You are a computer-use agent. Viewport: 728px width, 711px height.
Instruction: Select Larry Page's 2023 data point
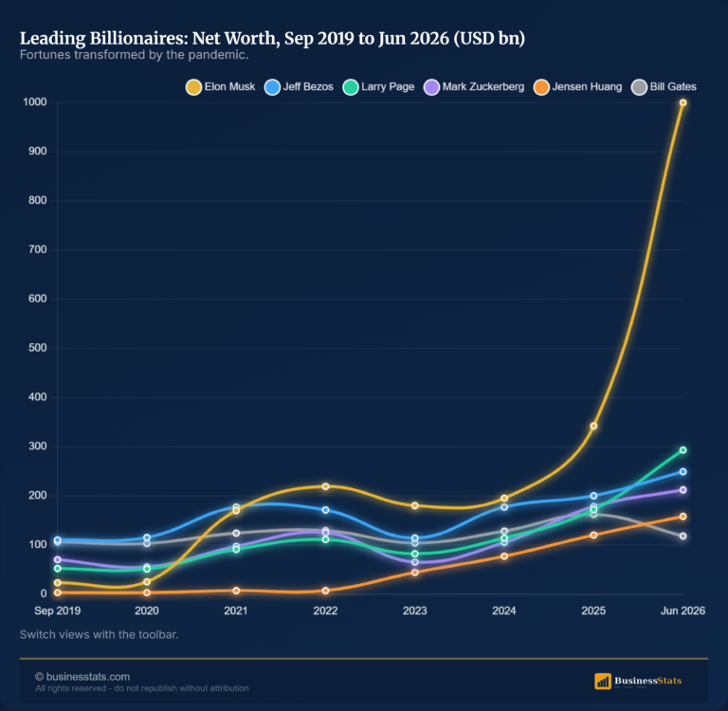point(415,554)
